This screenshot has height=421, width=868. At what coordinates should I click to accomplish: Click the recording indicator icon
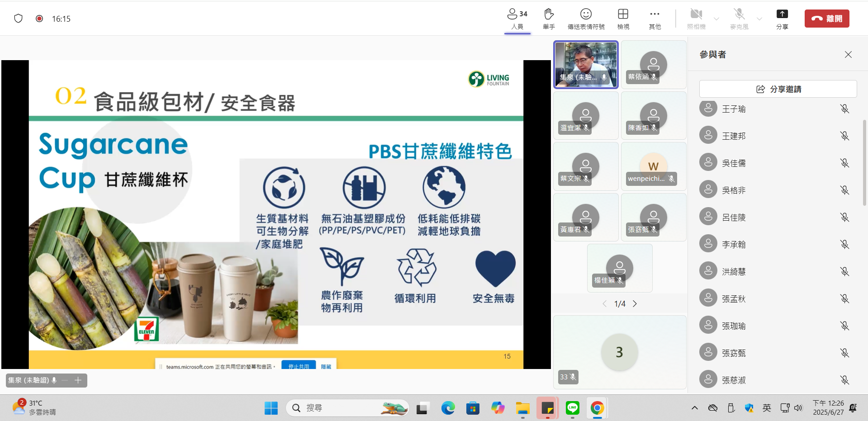(x=39, y=19)
